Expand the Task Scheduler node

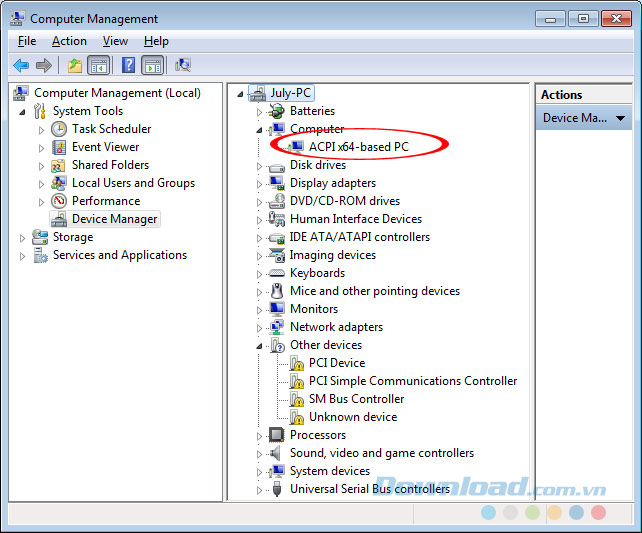pyautogui.click(x=41, y=130)
